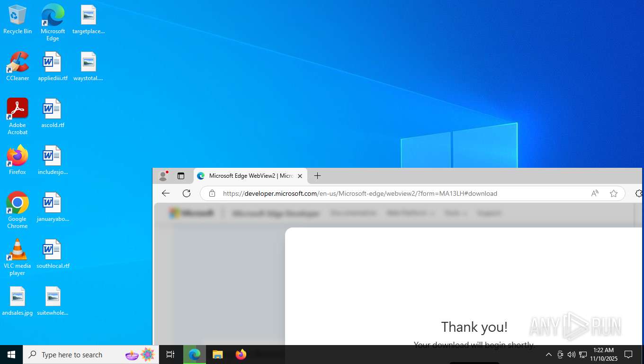644x364 pixels.
Task: Open network status tray icon
Action: (583, 355)
